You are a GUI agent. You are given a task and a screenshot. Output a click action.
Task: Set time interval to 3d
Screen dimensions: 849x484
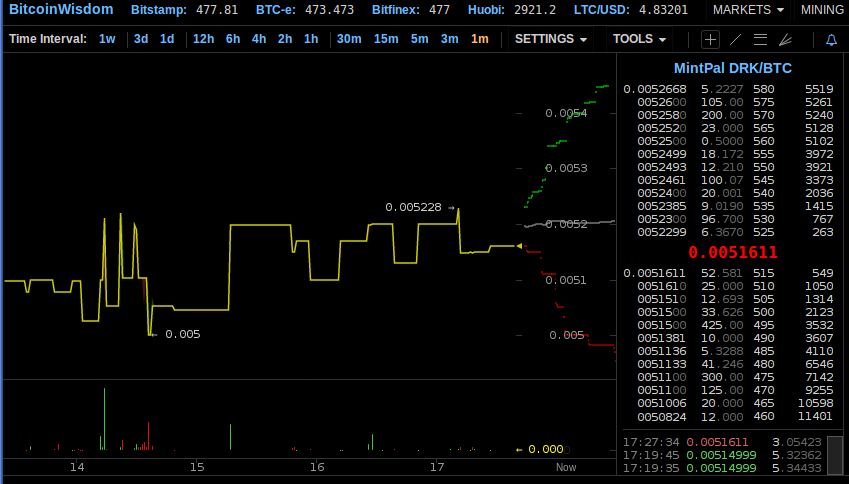[141, 39]
